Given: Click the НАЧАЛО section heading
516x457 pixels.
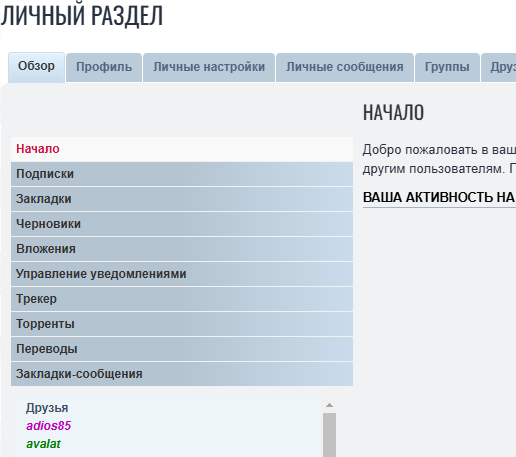Looking at the screenshot, I should click(x=393, y=113).
